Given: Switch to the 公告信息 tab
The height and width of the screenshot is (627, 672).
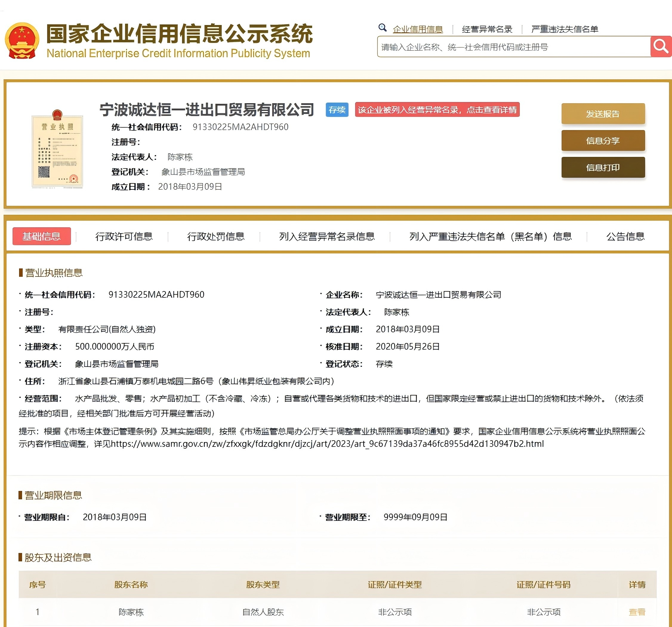Looking at the screenshot, I should [625, 237].
